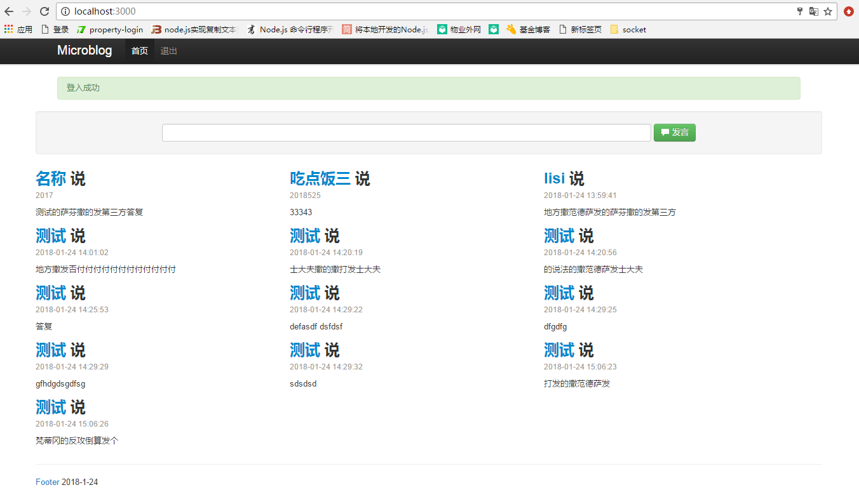Open the 基金博客 bookmark
The image size is (859, 504).
click(x=528, y=29)
